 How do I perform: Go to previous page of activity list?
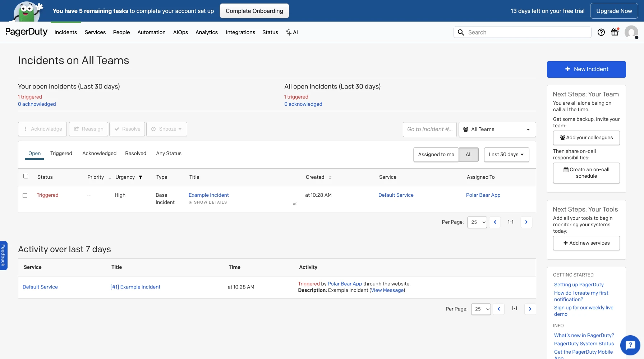tap(498, 309)
